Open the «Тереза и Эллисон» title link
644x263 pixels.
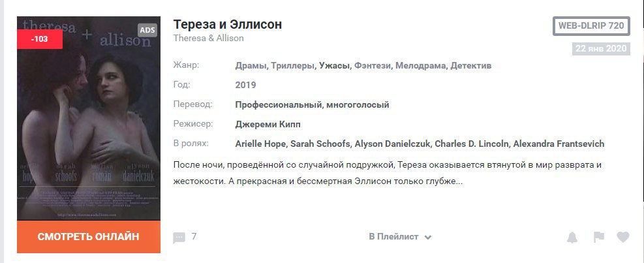point(227,24)
